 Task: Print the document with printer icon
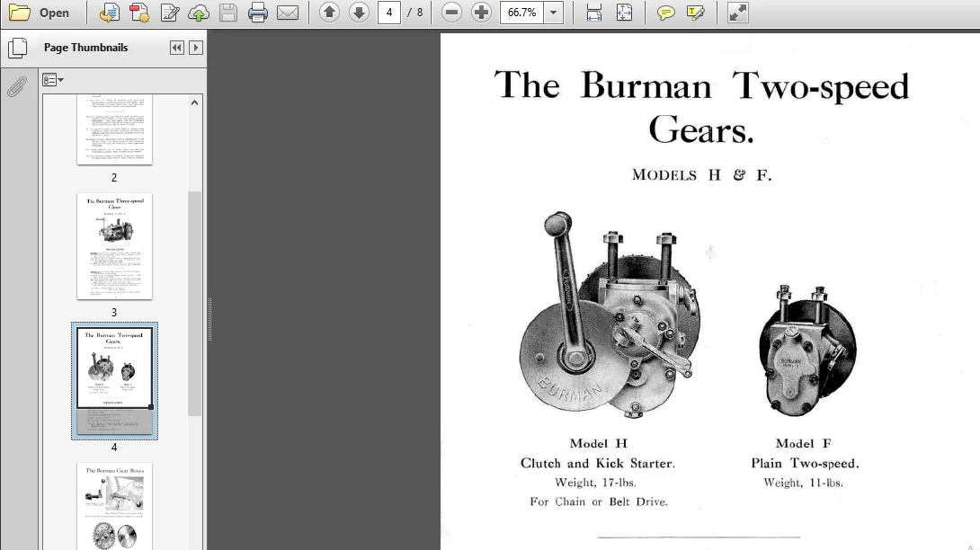coord(257,13)
